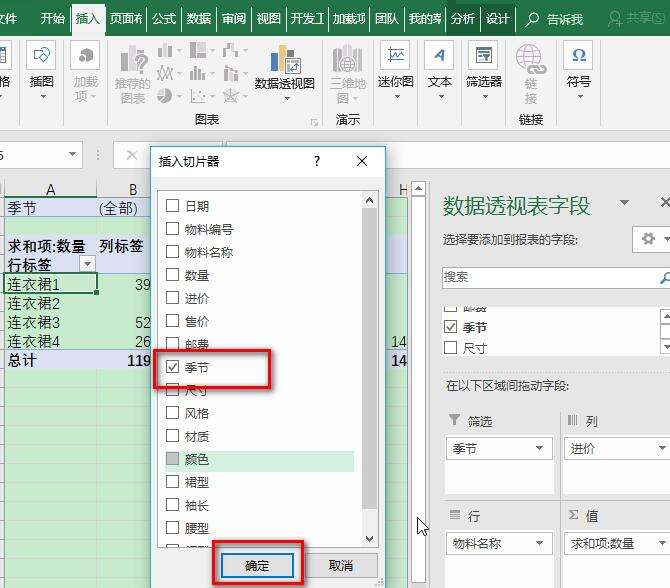The image size is (670, 588).
Task: Uncheck the 季节 checkbox in slicer dialog
Action: (x=172, y=367)
